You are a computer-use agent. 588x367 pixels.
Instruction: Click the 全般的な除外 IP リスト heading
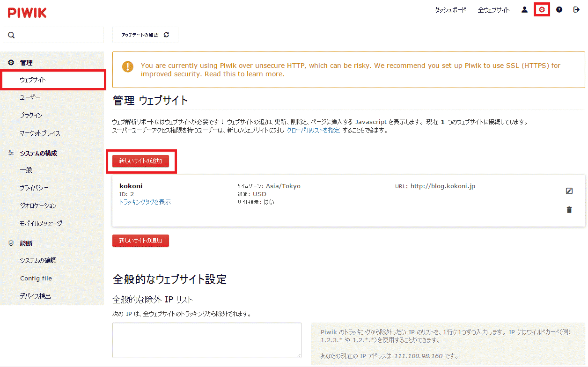click(x=153, y=300)
